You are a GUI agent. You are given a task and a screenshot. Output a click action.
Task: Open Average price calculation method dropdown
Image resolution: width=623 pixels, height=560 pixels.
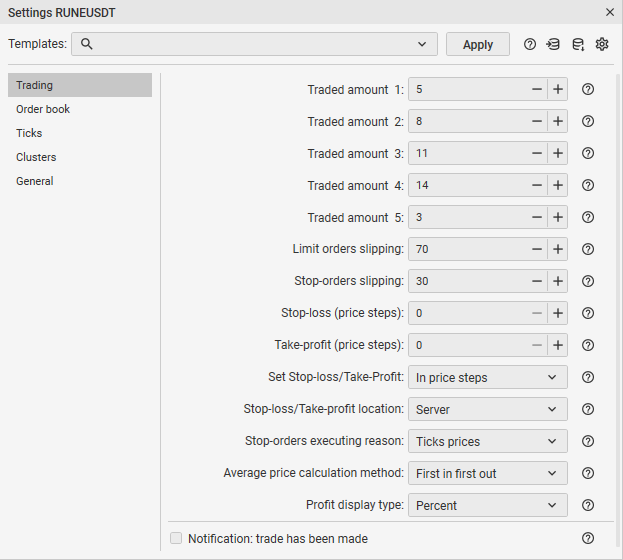pos(488,473)
